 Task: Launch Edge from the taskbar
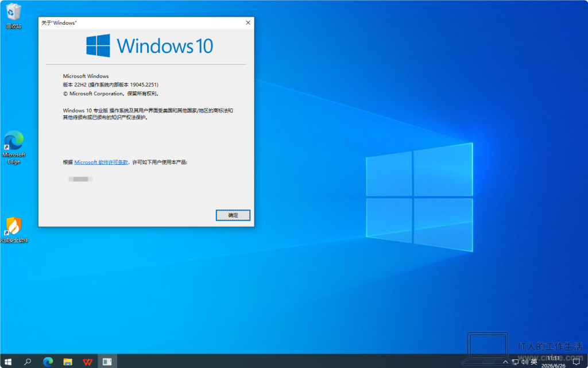click(48, 362)
